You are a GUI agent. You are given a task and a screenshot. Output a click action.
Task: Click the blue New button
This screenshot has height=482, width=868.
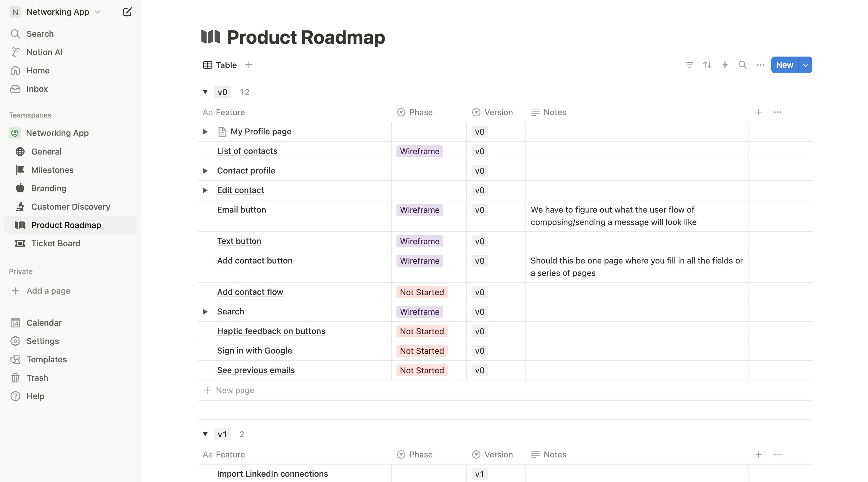785,65
